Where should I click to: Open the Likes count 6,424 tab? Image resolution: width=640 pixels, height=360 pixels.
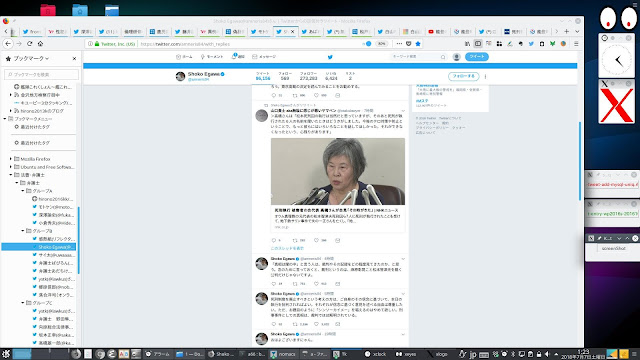(331, 76)
